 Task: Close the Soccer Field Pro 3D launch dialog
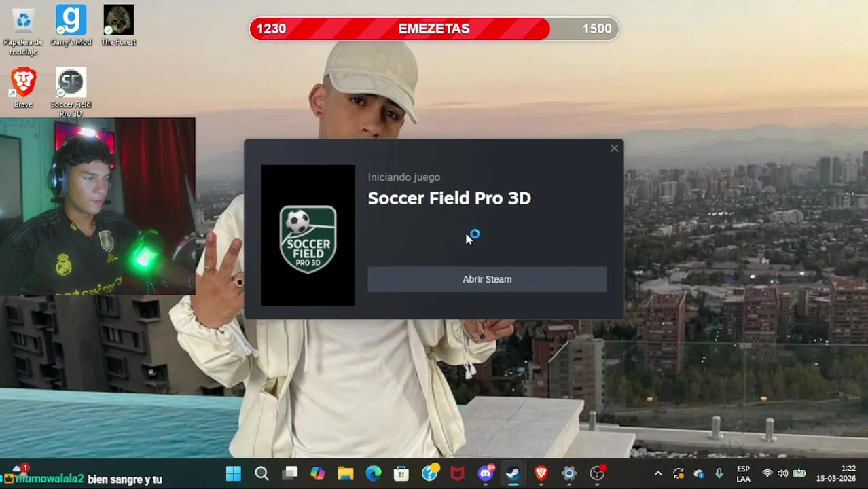[x=614, y=148]
